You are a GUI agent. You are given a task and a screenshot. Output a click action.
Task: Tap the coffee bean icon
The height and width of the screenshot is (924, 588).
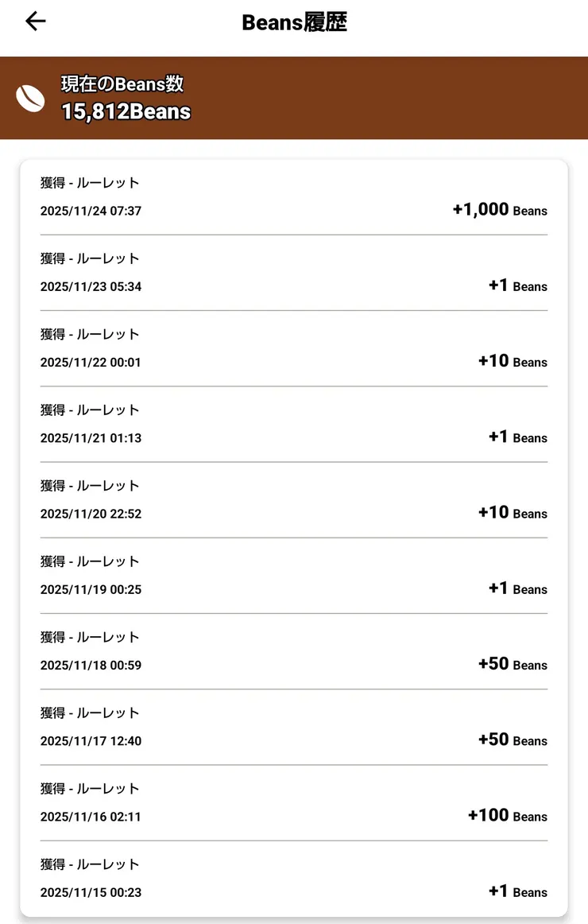[31, 99]
